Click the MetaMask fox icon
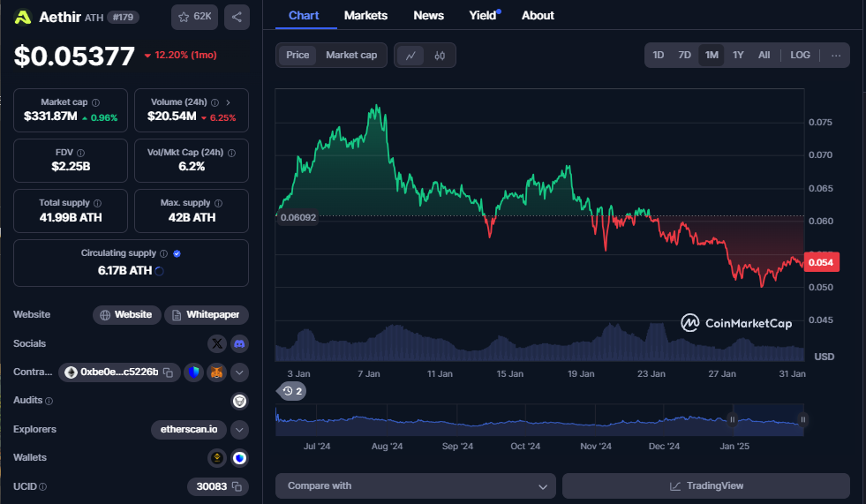The width and height of the screenshot is (866, 504). coord(216,372)
